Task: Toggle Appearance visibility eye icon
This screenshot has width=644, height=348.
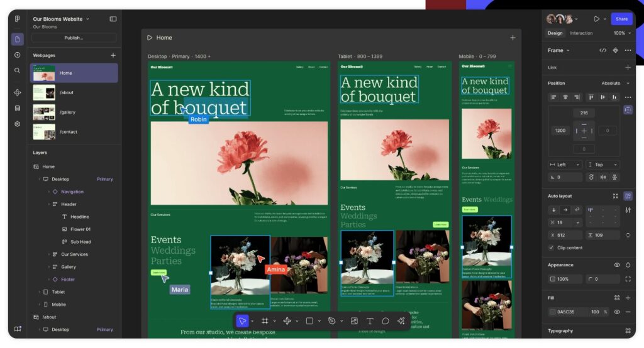Action: coord(617,265)
